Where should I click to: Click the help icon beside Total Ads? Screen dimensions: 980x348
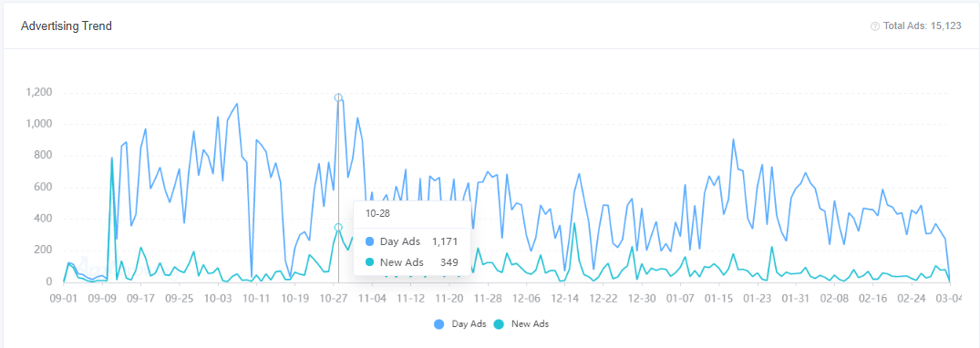[x=875, y=26]
